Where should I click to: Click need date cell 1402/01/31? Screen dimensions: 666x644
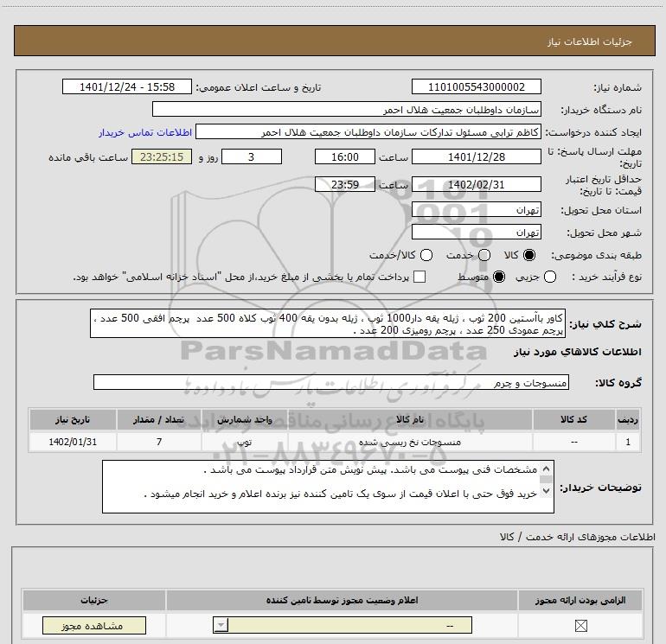pos(73,442)
